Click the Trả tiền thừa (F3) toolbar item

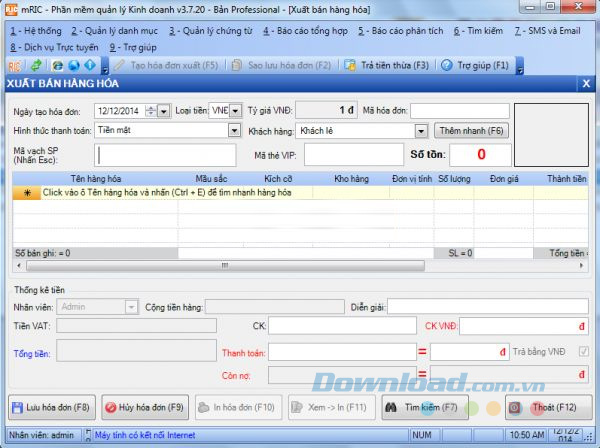point(387,65)
